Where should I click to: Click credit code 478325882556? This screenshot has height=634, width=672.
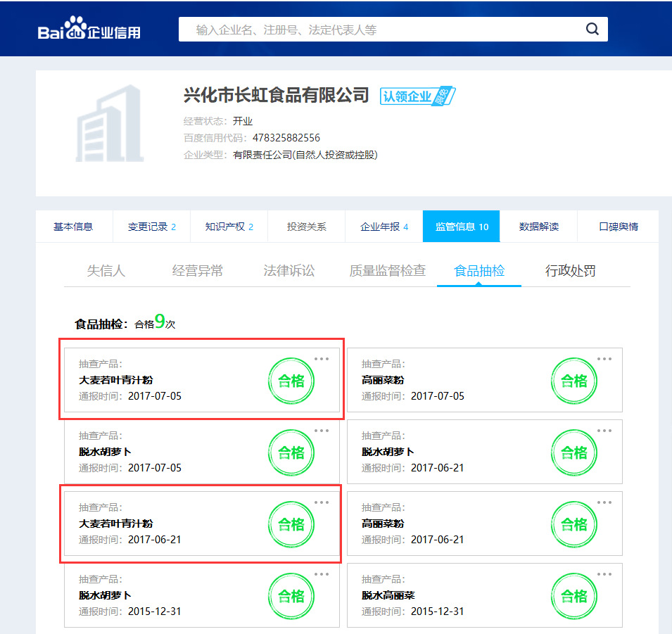click(286, 138)
